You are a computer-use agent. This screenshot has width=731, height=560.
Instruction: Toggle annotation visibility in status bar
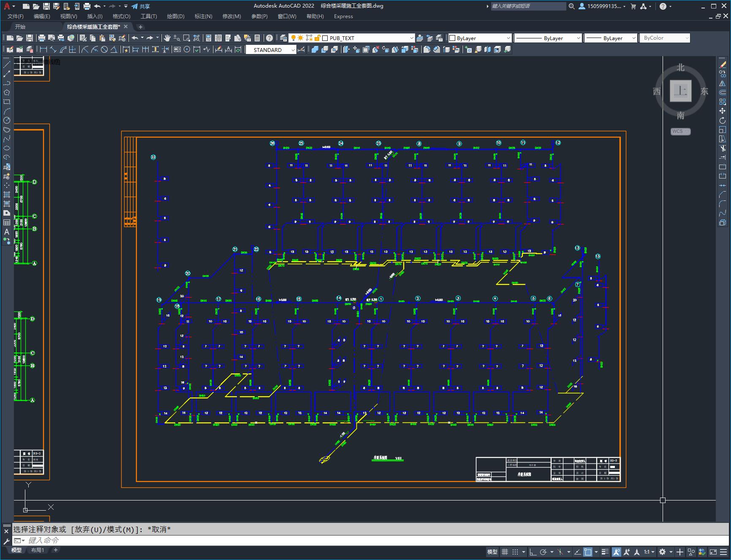pos(617,552)
